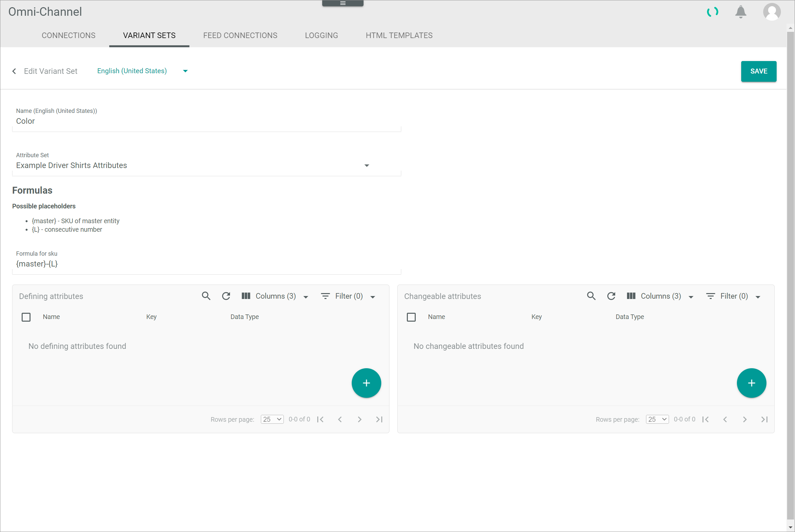795x532 pixels.
Task: Click the green sync status icon
Action: pyautogui.click(x=712, y=12)
